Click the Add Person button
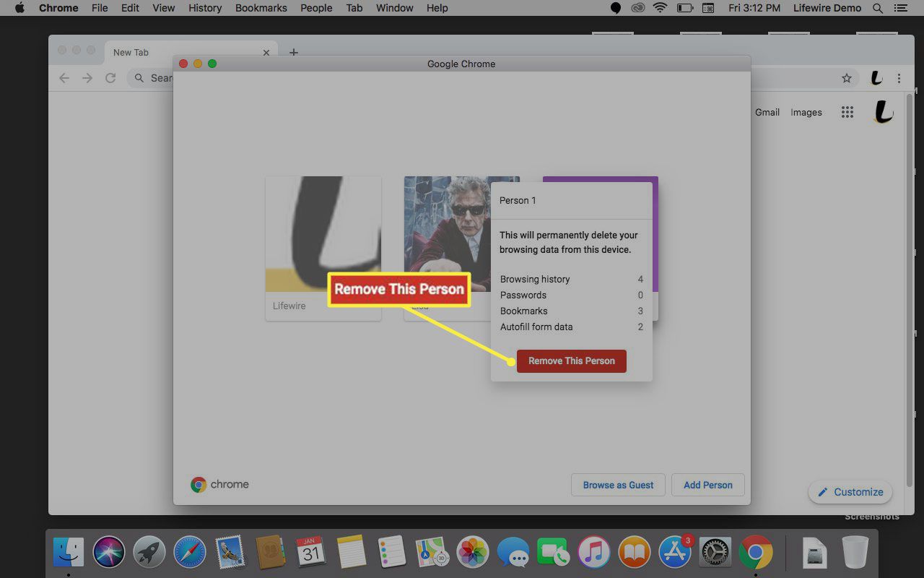Screen dimensions: 924x578 (707, 485)
